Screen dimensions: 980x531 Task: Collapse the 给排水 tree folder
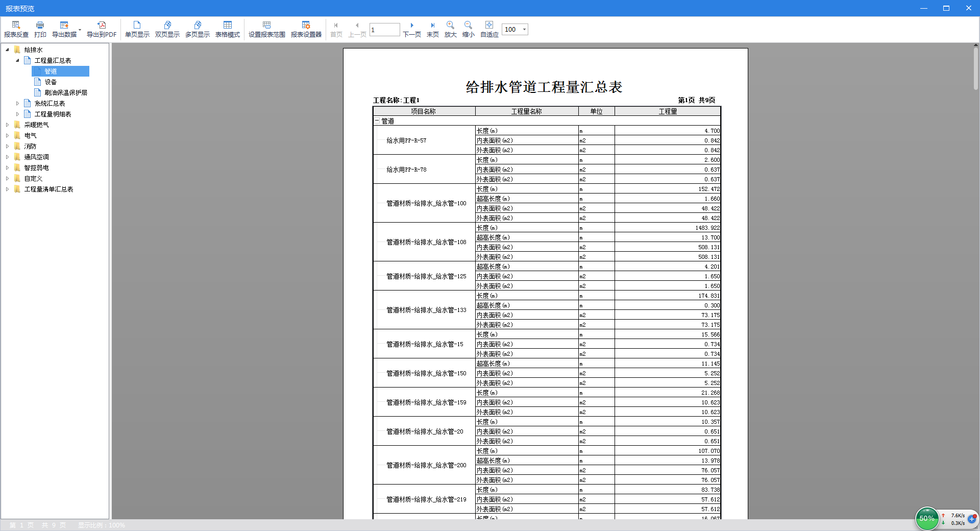click(7, 50)
